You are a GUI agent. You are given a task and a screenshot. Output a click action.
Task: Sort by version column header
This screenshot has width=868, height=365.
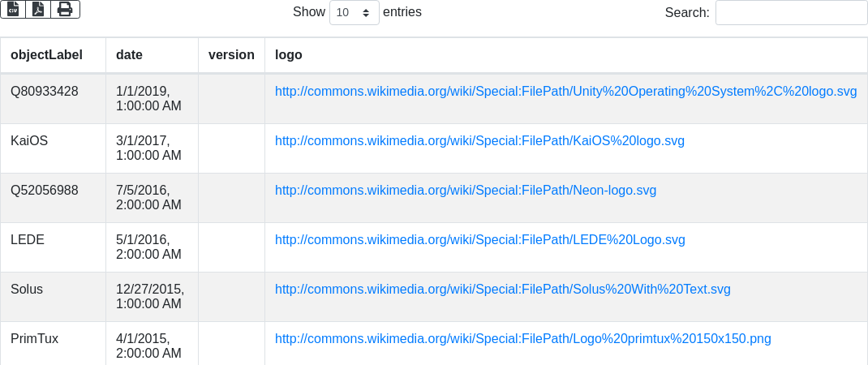(x=231, y=55)
